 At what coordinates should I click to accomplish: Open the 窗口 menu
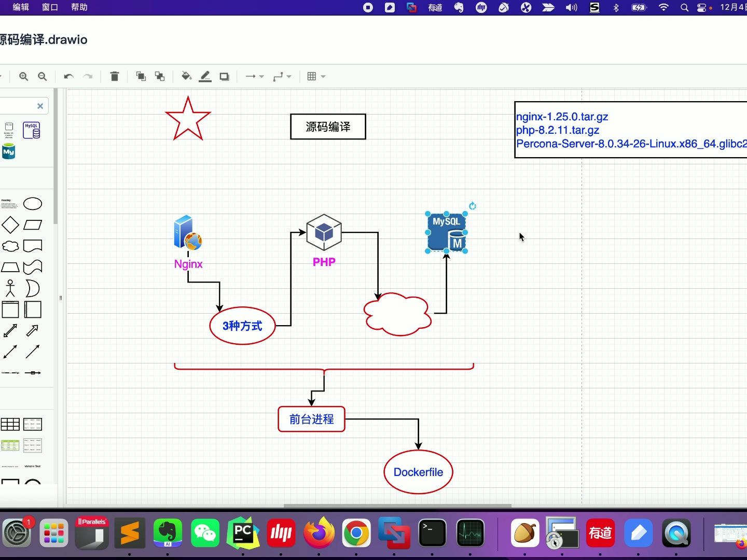[50, 7]
